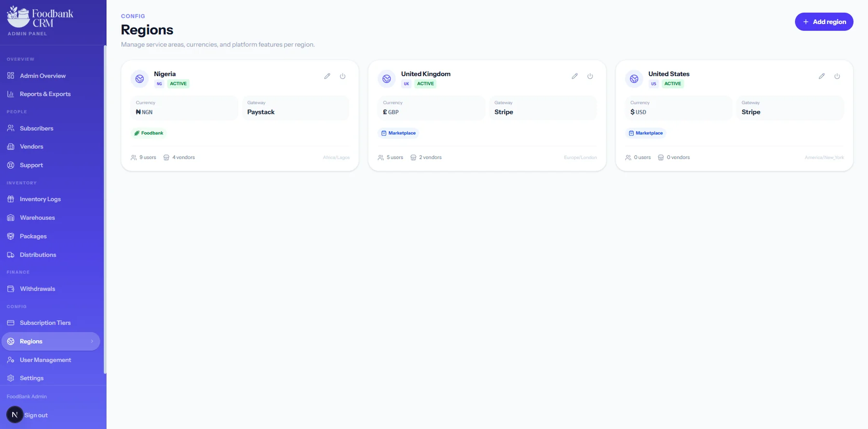This screenshot has width=868, height=429.
Task: Edit the Nigeria region with pencil icon
Action: point(327,76)
